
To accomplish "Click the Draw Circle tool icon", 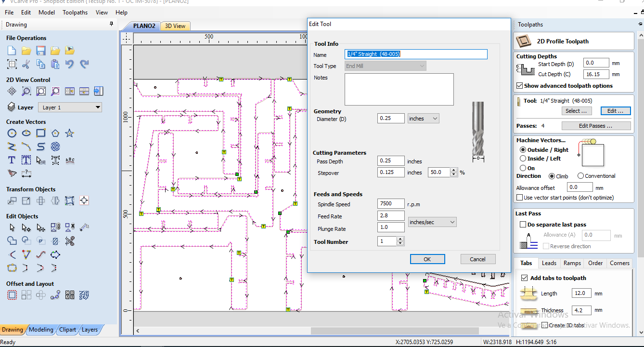I will 12,133.
